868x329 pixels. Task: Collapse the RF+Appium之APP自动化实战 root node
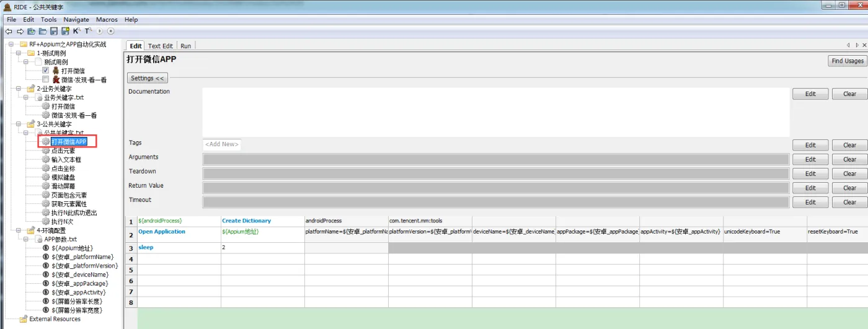(11, 45)
